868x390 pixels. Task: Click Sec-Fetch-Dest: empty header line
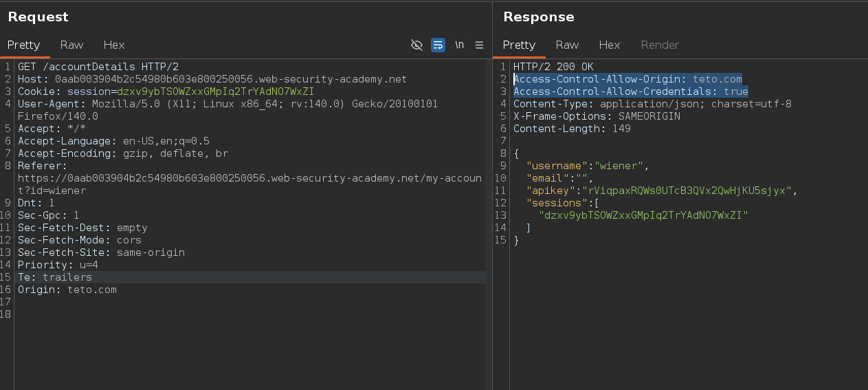pos(82,228)
